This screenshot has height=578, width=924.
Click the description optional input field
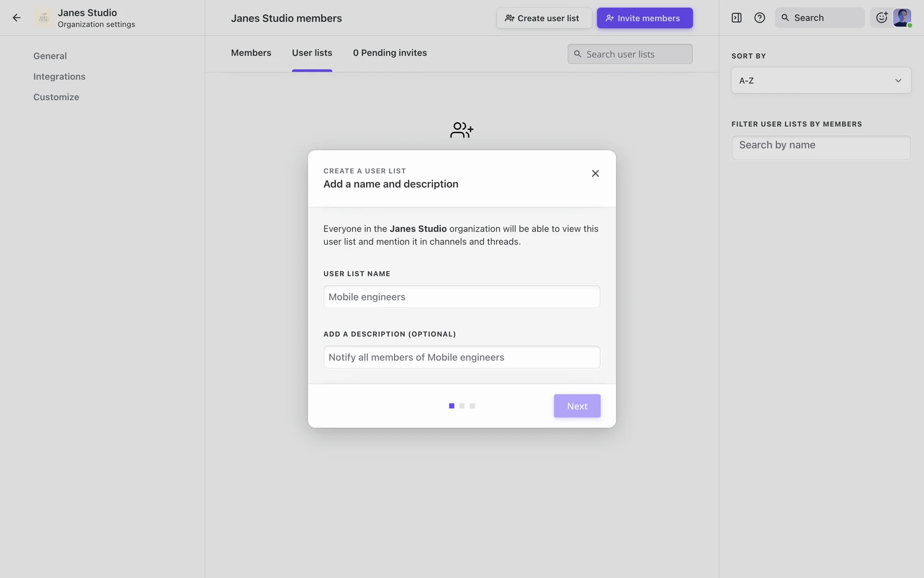462,357
